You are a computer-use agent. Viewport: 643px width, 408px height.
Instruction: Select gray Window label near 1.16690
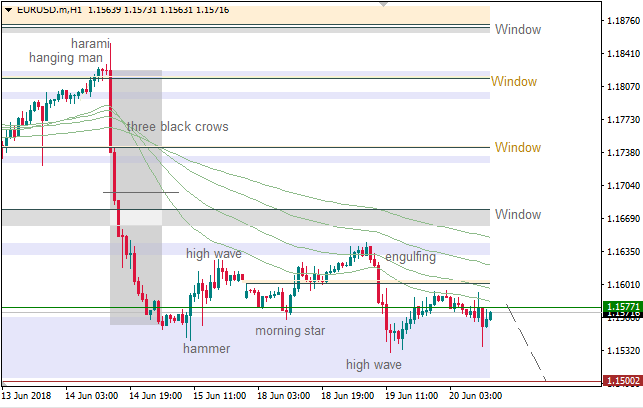tap(517, 215)
